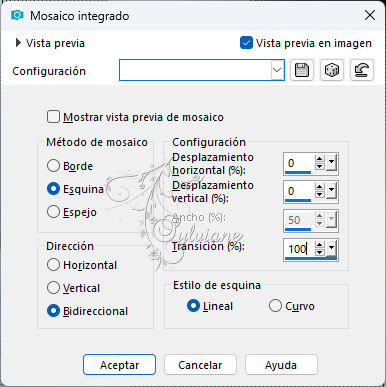386x387 pixels.
Task: Decrease vertical offset with down spinner arrow
Action: 319,195
